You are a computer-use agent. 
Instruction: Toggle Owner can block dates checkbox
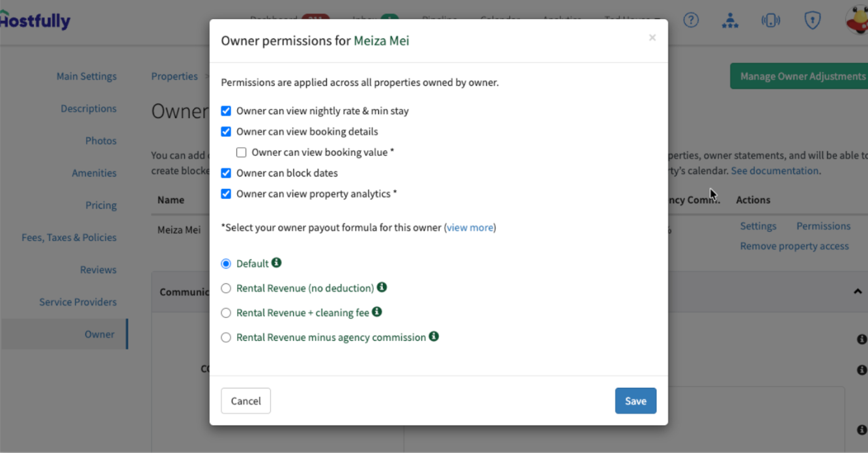pyautogui.click(x=226, y=173)
